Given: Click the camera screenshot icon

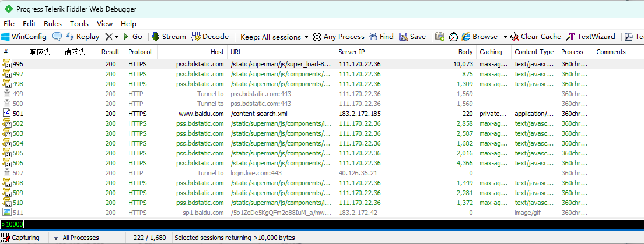Looking at the screenshot, I should 440,37.
